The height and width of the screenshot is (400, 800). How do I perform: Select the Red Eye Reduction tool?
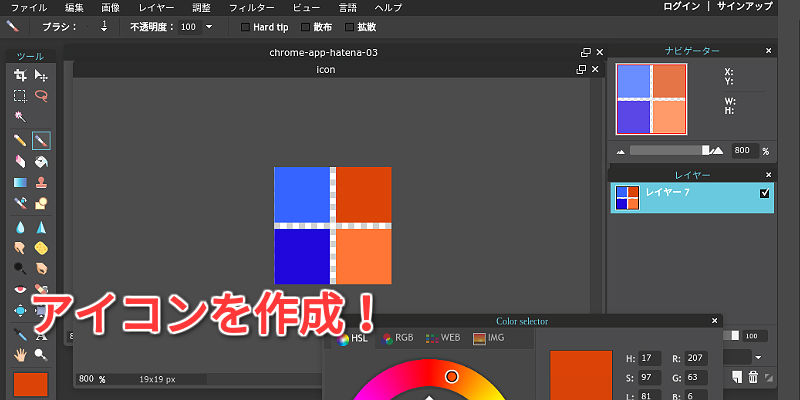20,289
